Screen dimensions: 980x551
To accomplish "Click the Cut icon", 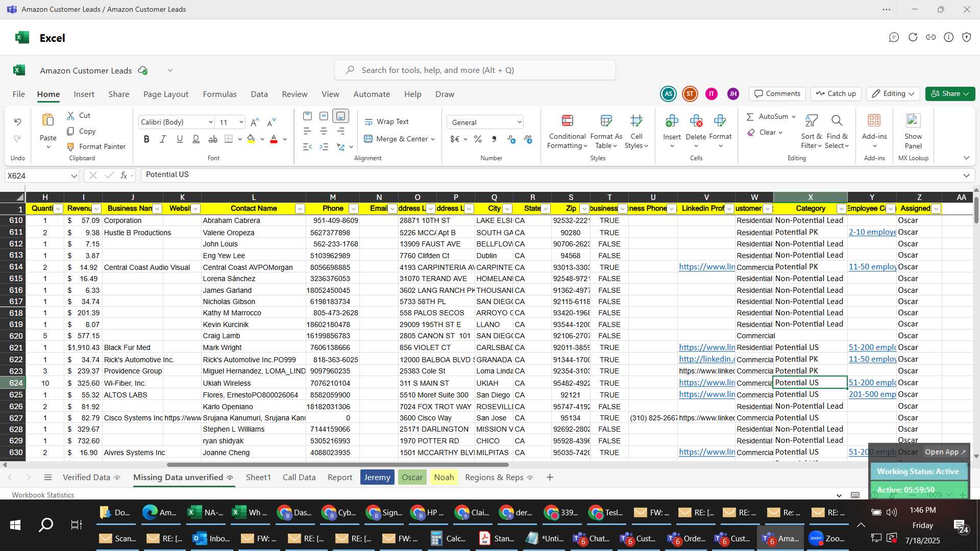I will click(x=71, y=116).
